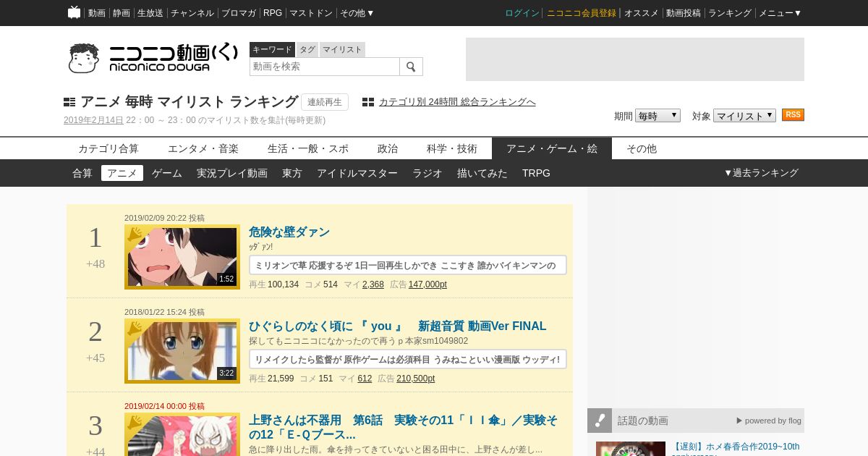868x456 pixels.
Task: Click ad points 147,000pt
Action: pyautogui.click(x=427, y=284)
